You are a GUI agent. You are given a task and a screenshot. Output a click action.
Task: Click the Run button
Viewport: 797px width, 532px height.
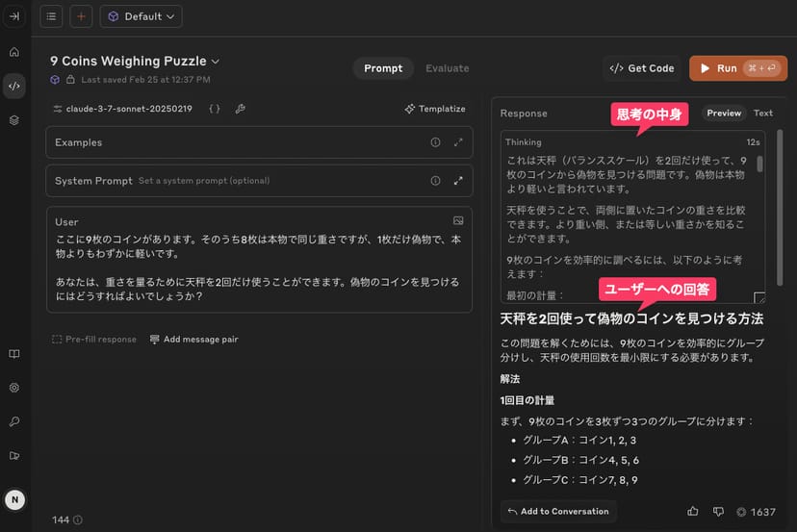(737, 68)
